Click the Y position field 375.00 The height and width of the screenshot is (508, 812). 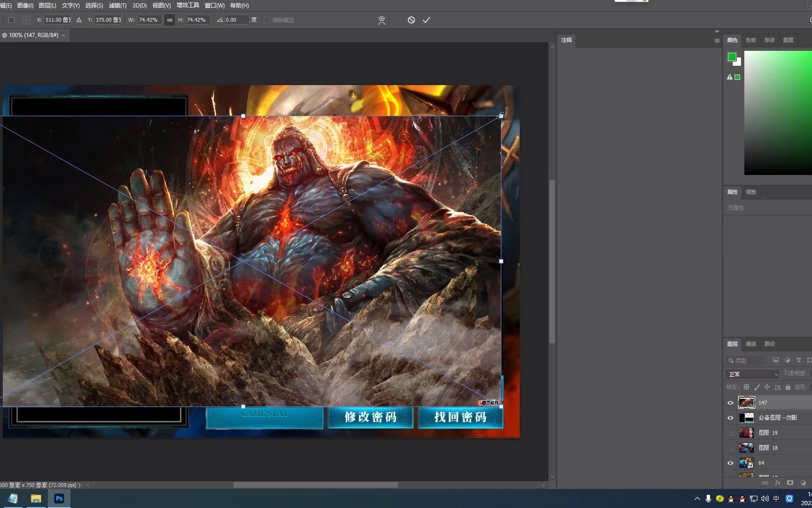coord(108,20)
